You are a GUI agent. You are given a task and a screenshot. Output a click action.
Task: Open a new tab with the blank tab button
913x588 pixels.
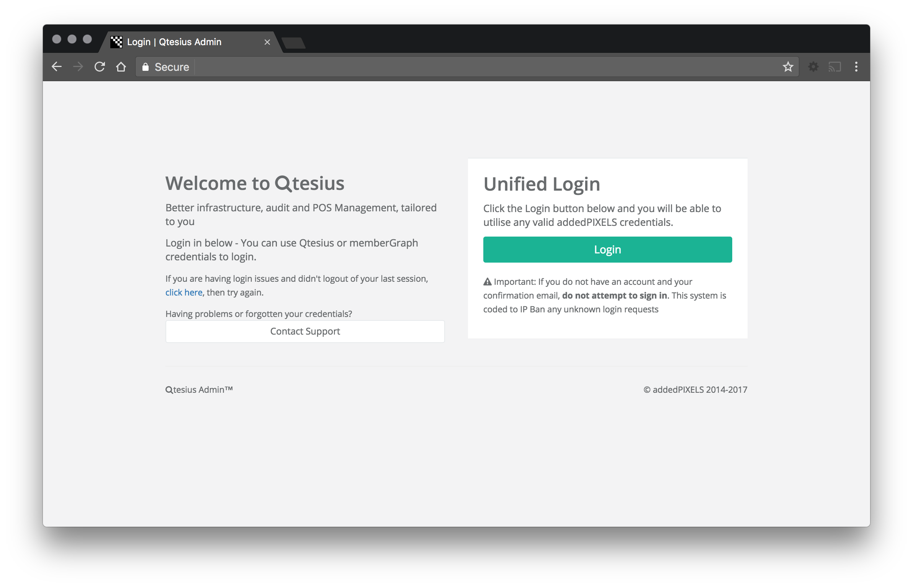click(x=293, y=43)
